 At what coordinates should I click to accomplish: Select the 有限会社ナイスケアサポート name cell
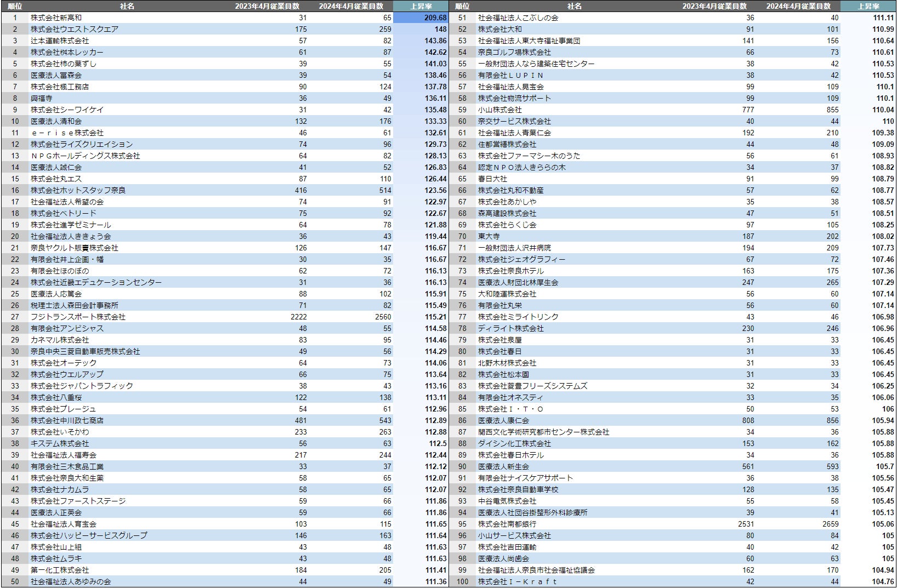pos(525,478)
